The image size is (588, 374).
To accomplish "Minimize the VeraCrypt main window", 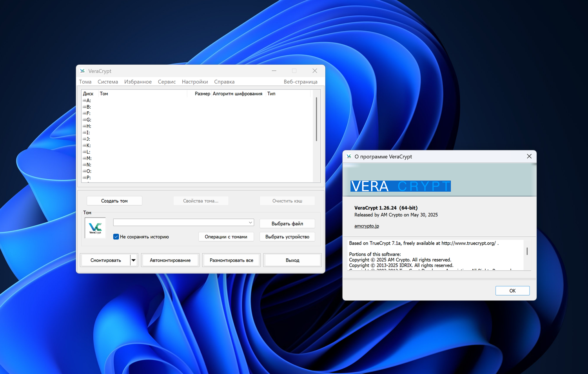I will (x=274, y=71).
